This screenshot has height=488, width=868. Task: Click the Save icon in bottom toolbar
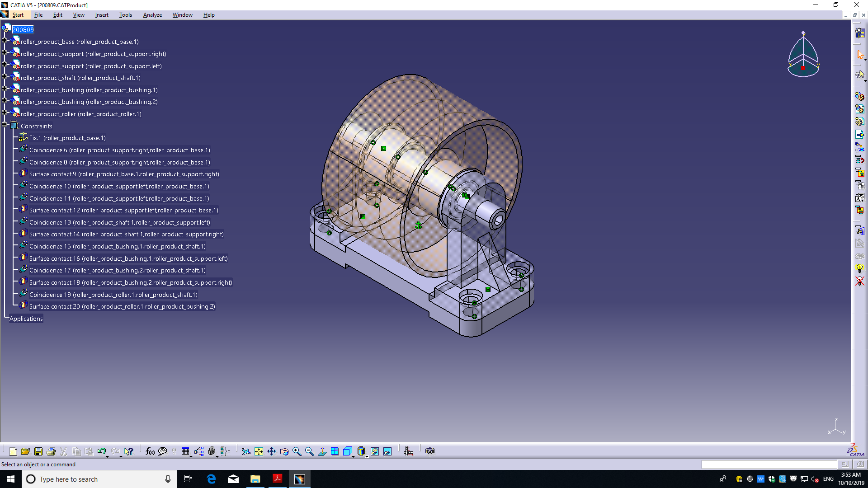[x=38, y=451]
